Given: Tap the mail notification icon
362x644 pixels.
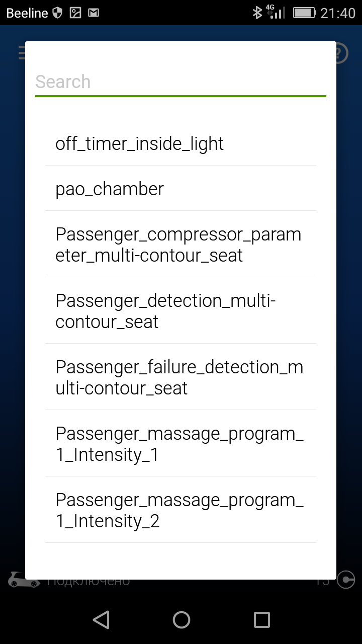Looking at the screenshot, I should click(x=93, y=13).
